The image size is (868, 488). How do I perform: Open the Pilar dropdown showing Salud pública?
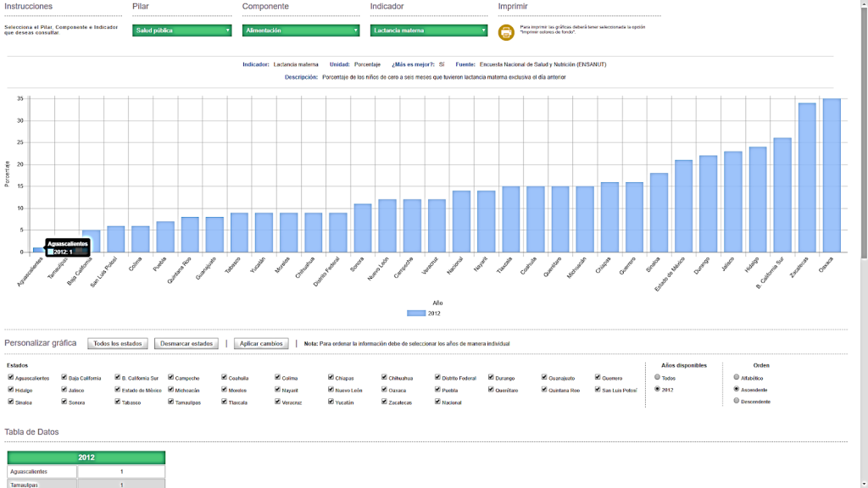[x=181, y=30]
